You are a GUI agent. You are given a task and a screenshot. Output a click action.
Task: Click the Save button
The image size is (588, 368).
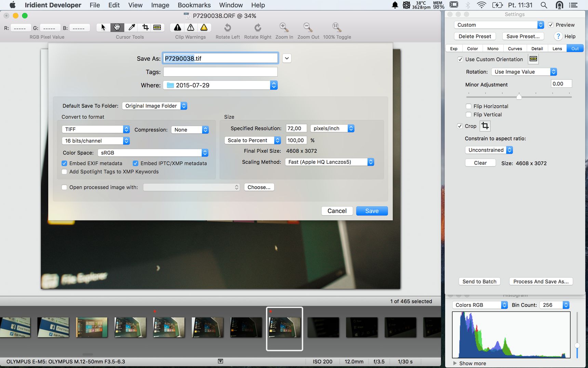click(x=372, y=211)
